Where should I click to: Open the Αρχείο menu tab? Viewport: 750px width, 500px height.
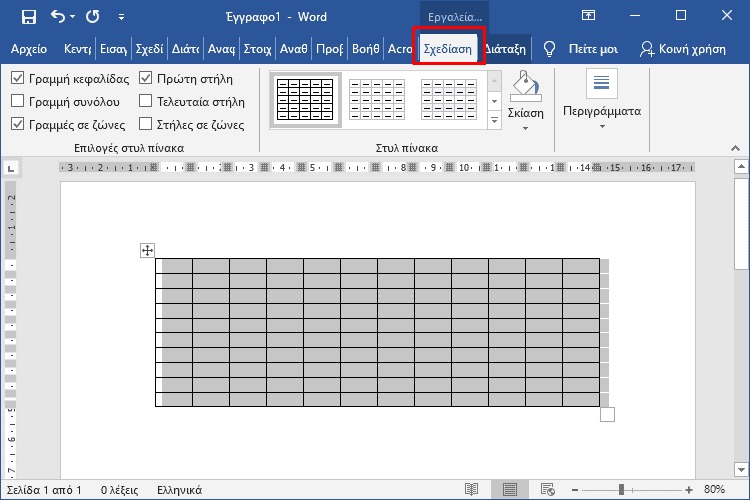[29, 49]
